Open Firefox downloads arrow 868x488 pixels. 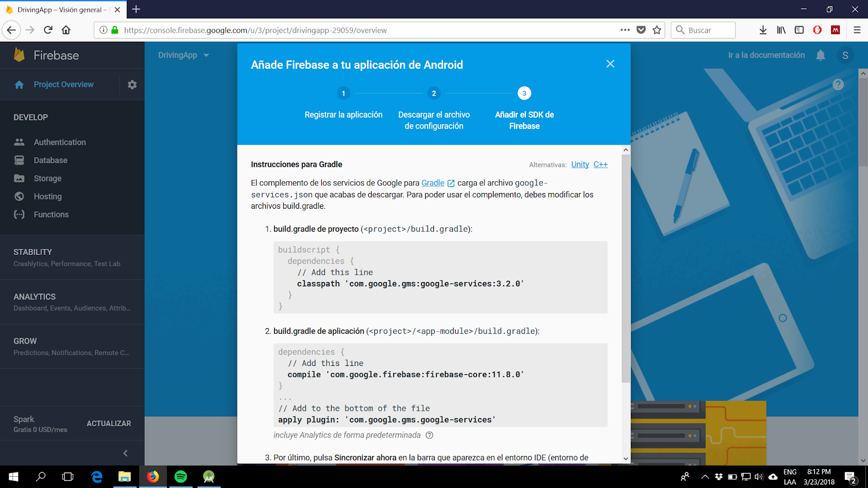(x=763, y=30)
